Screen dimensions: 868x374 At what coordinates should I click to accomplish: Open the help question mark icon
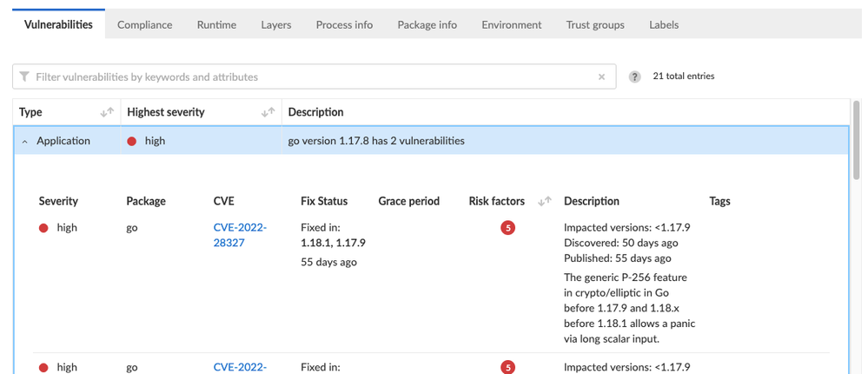coord(635,77)
